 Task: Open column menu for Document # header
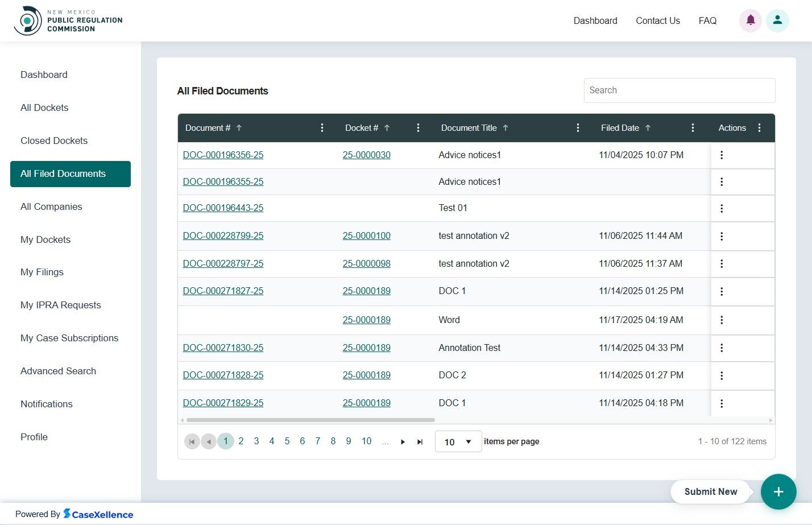coord(322,128)
